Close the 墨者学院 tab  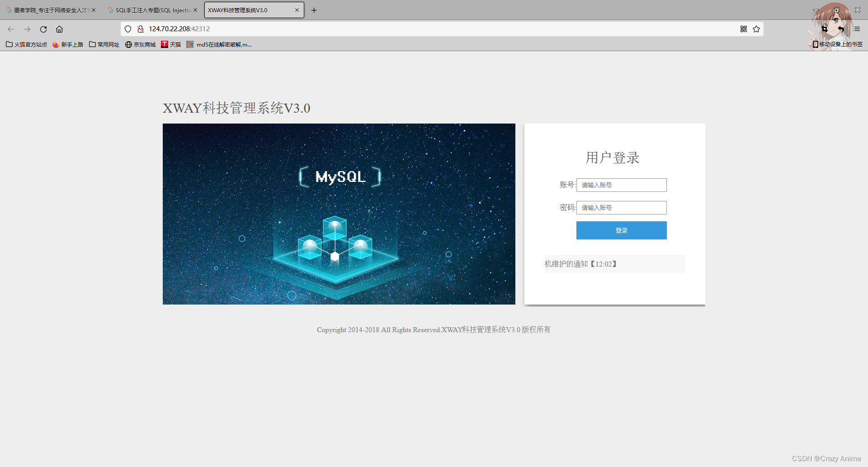[94, 10]
